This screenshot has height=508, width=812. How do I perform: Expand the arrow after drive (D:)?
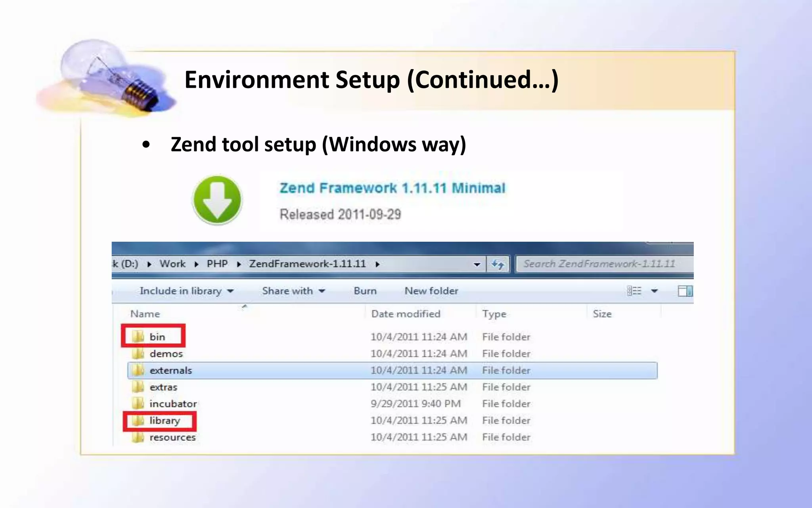149,264
